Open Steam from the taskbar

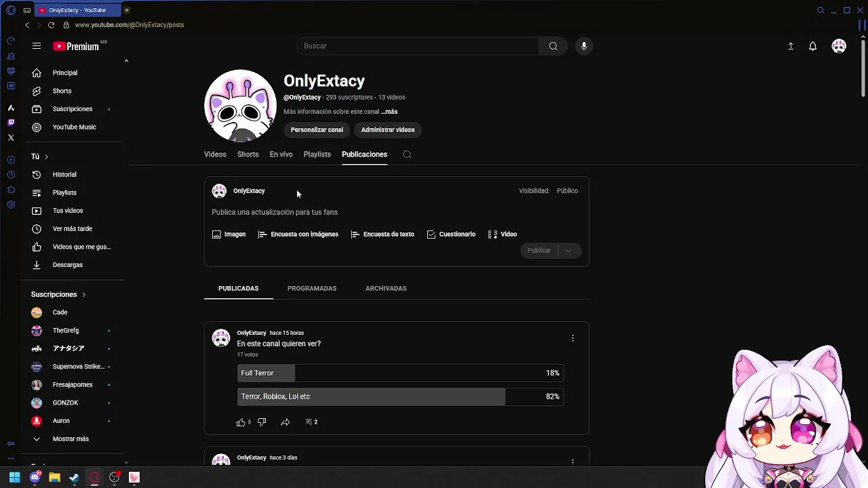coord(75,478)
